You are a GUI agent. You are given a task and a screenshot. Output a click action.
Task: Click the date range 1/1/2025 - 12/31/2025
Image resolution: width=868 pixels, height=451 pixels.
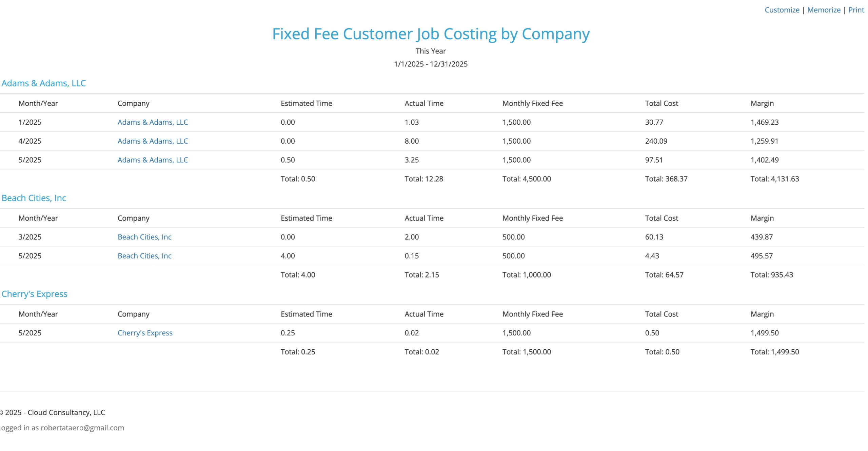[x=431, y=64]
